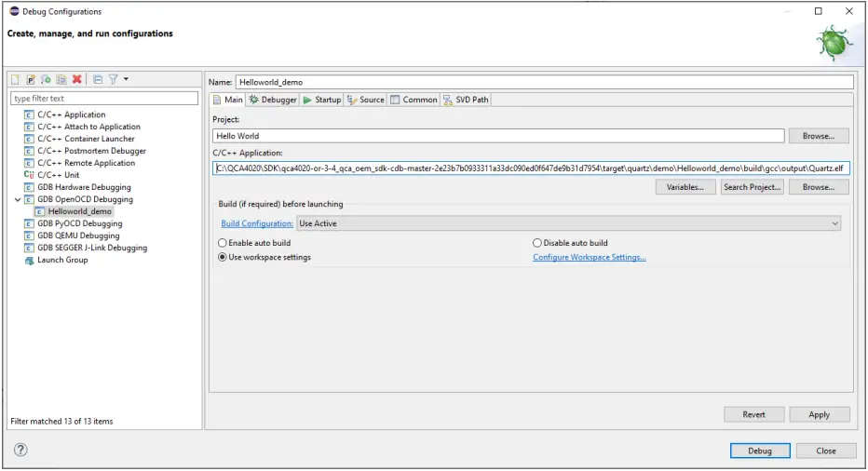
Task: Click the Close button at bottom
Action: pyautogui.click(x=826, y=451)
